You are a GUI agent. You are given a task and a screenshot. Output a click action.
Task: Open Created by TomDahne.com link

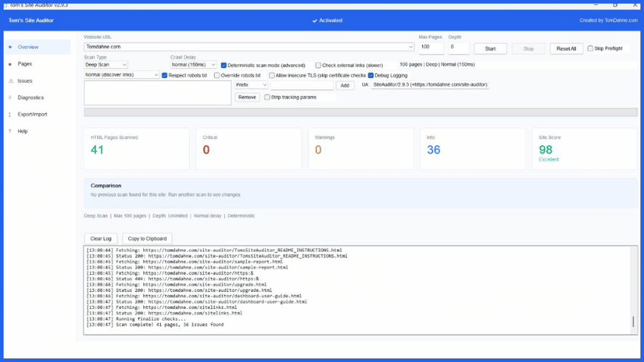pyautogui.click(x=608, y=21)
